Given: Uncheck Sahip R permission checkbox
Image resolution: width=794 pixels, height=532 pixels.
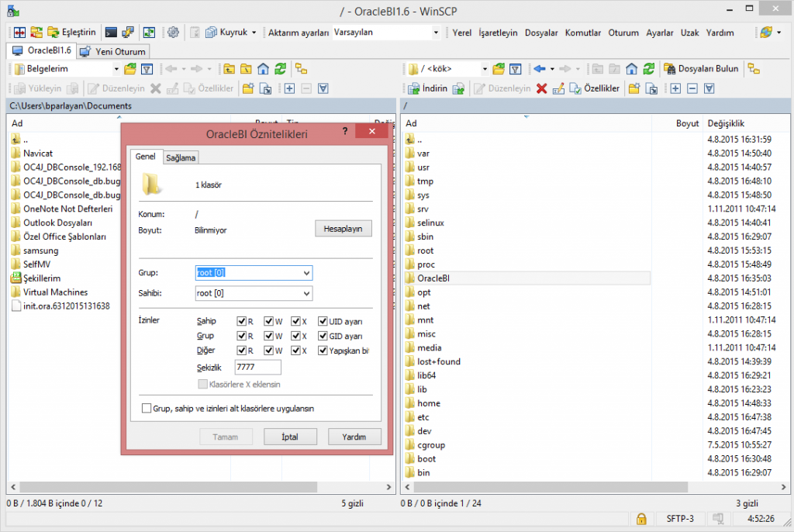Looking at the screenshot, I should tap(242, 321).
